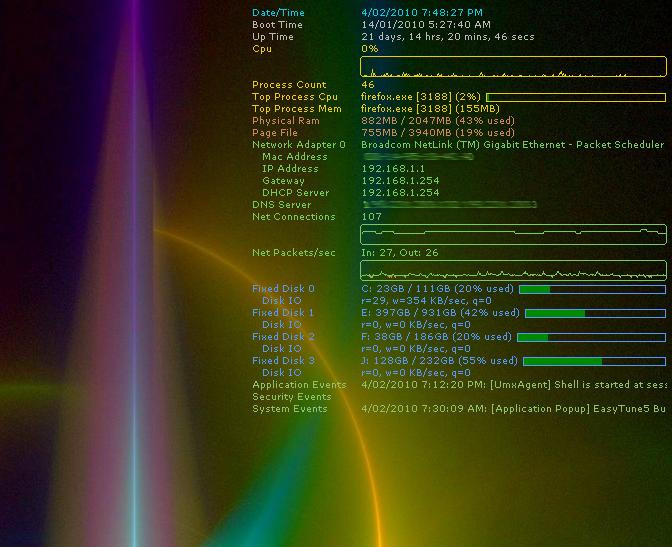Click boot time value 14/01/2010 5:27:40 AM

click(426, 25)
